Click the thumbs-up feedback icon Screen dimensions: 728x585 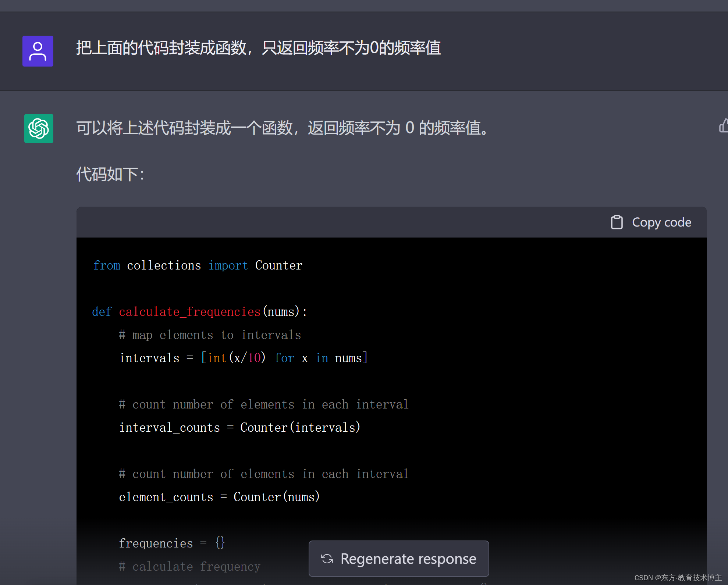click(724, 126)
